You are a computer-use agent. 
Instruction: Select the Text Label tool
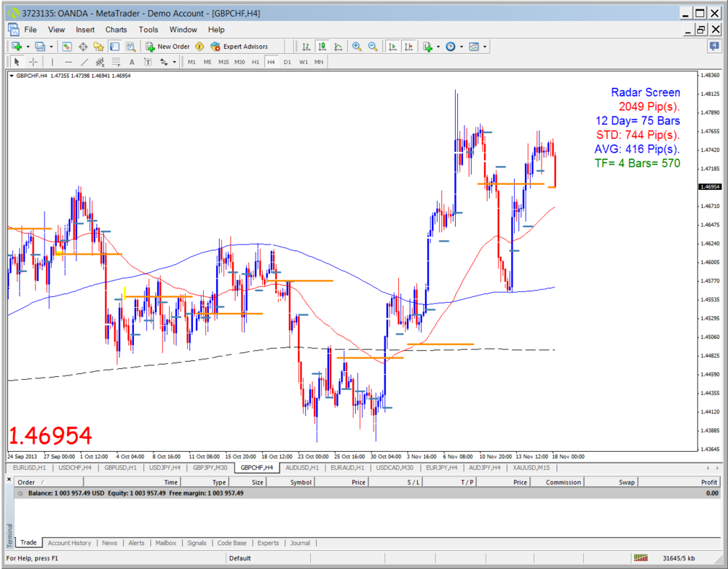(148, 62)
